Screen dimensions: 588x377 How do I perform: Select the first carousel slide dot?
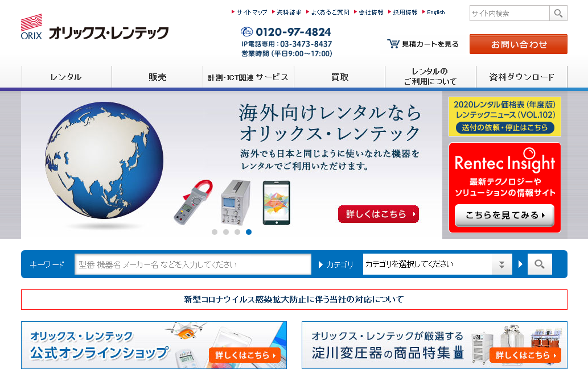pyautogui.click(x=215, y=232)
